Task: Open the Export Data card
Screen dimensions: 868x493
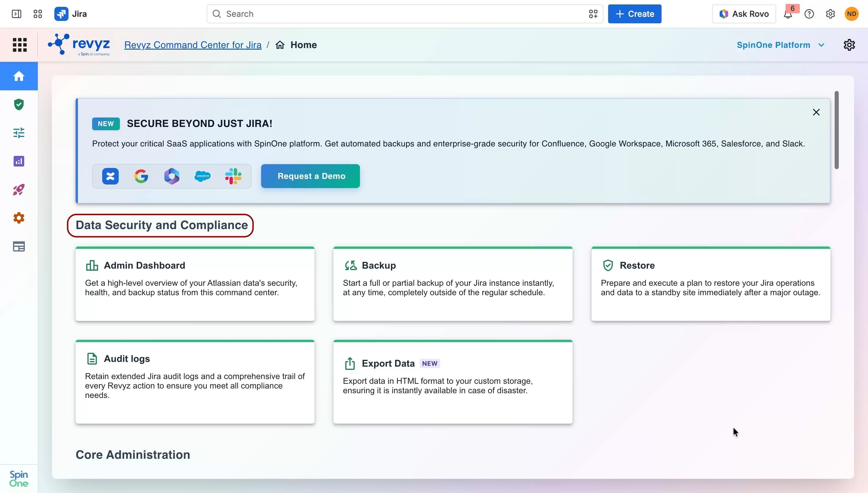Action: [453, 382]
